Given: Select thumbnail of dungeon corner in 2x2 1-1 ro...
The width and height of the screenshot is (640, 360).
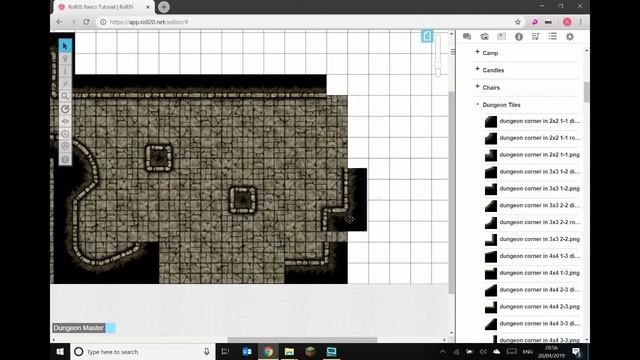Looking at the screenshot, I should (491, 138).
